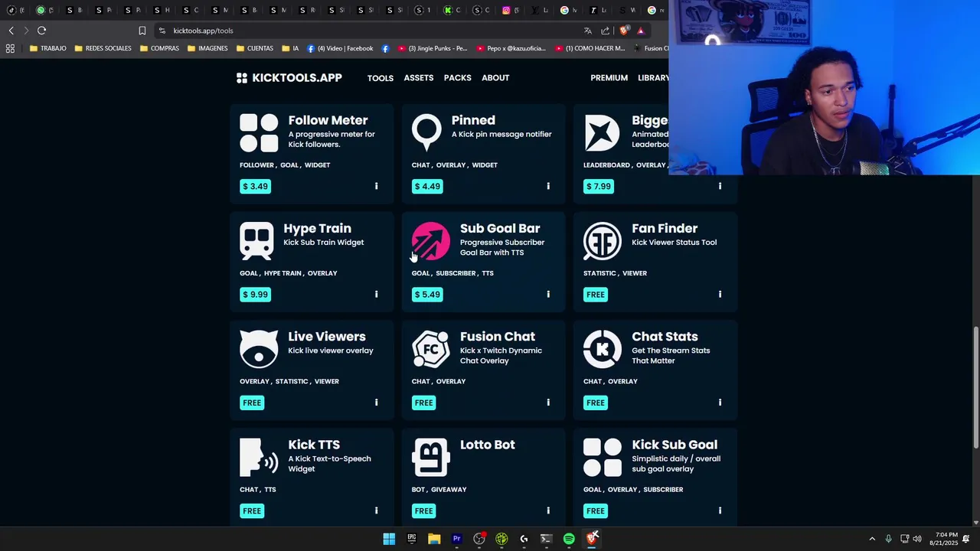Open the REDES SOCIALES bookmarks folder
The height and width of the screenshot is (551, 980).
click(103, 48)
